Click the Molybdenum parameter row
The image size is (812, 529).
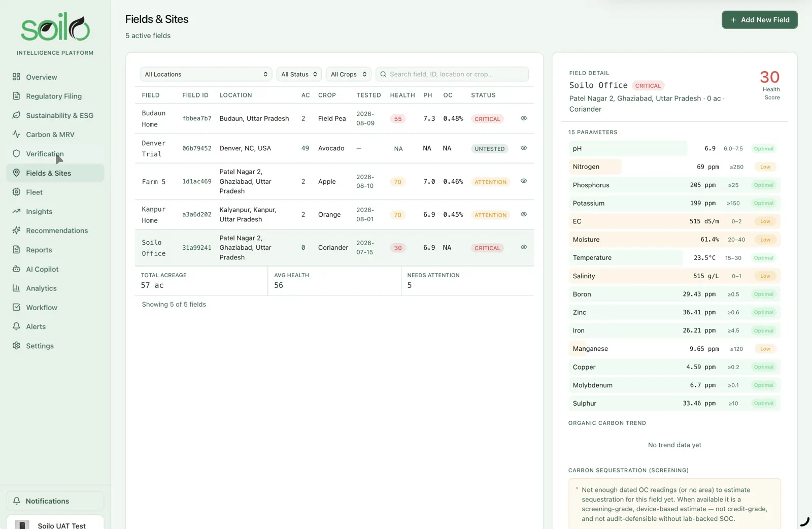point(674,385)
